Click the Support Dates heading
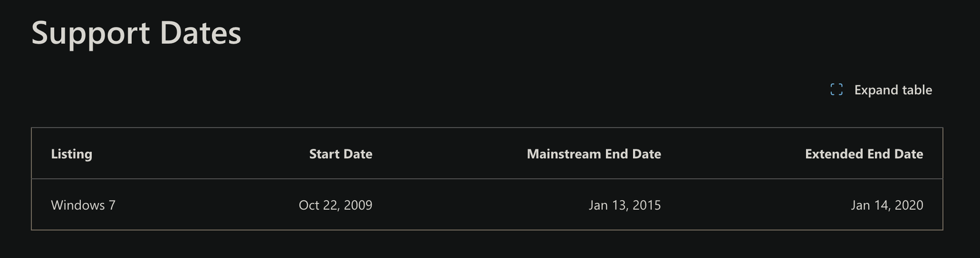The width and height of the screenshot is (980, 258). (x=136, y=33)
